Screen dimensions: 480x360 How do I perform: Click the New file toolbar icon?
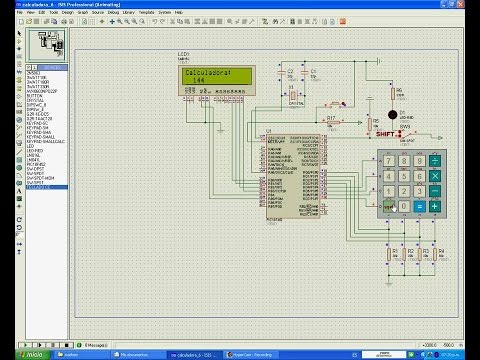[x=21, y=22]
